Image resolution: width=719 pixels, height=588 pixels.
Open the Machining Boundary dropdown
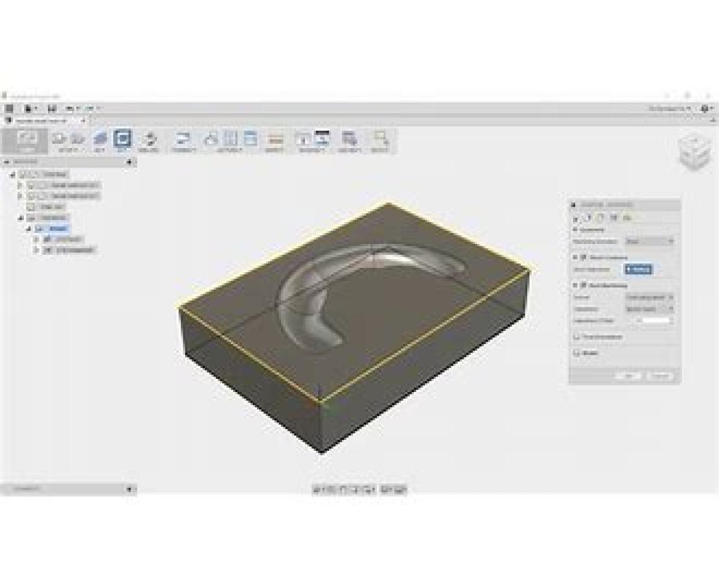[649, 241]
